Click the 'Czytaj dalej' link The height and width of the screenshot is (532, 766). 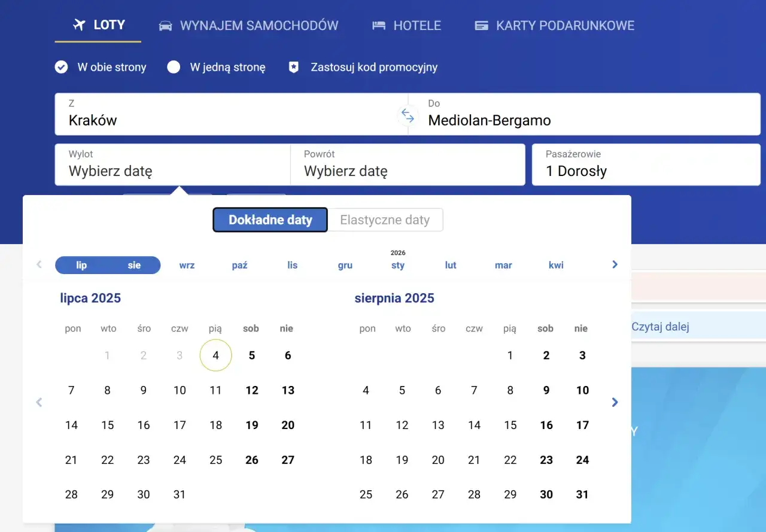pos(660,327)
